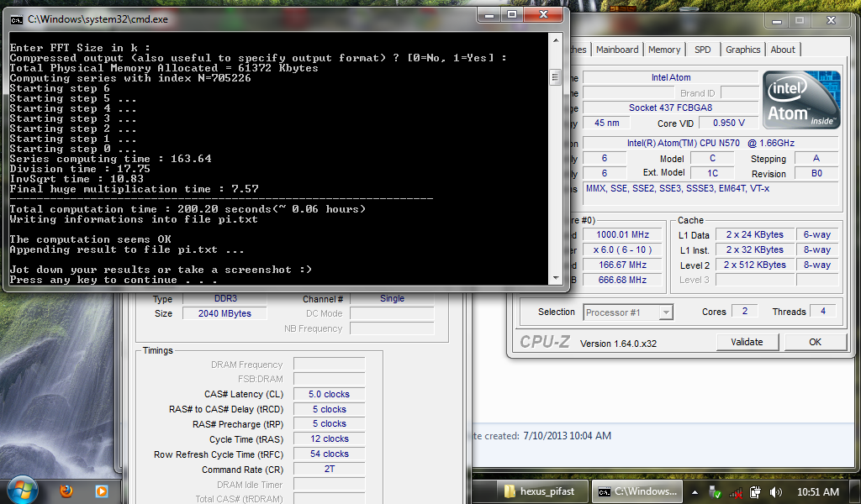Open the hexus_pifast folder taskbar button

click(541, 491)
